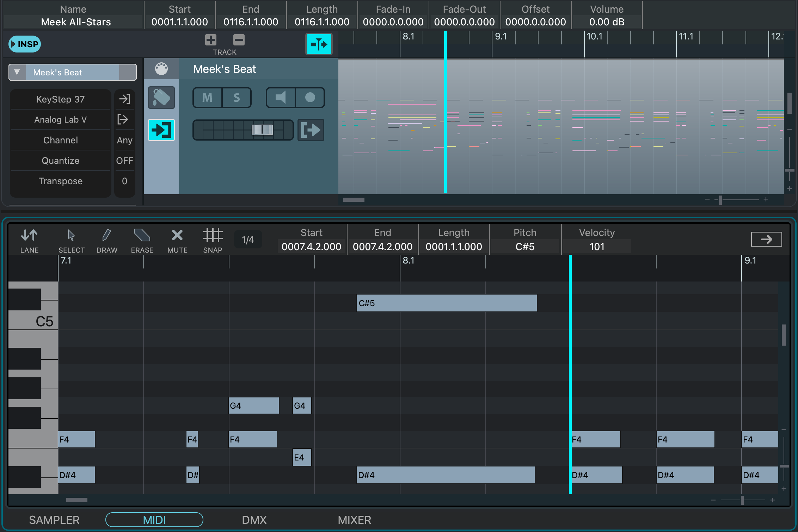The image size is (798, 532).
Task: Toggle solo S on Meek's Beat
Action: click(237, 98)
